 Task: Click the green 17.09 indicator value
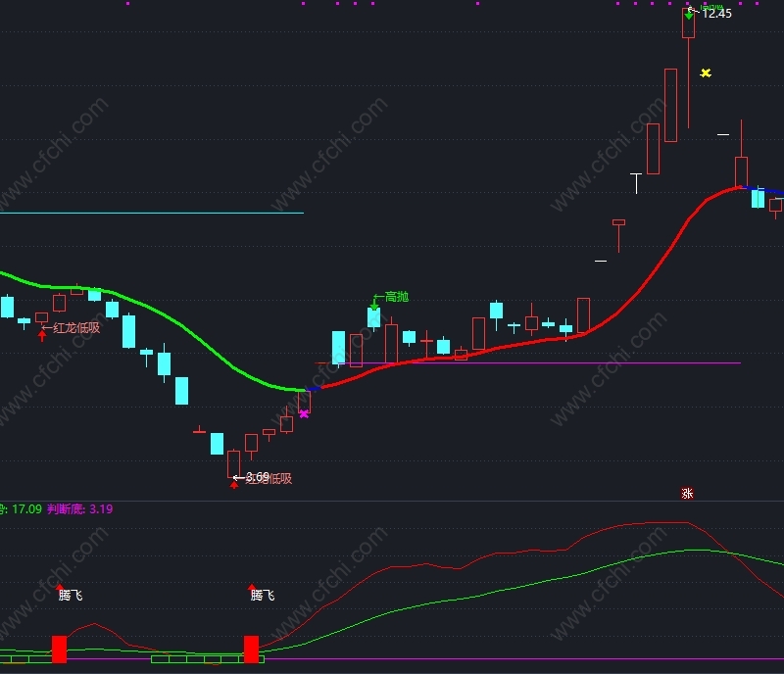pos(27,509)
